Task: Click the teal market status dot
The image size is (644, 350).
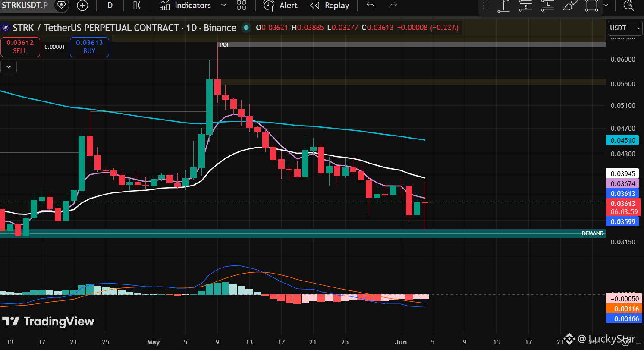Action: coord(246,28)
